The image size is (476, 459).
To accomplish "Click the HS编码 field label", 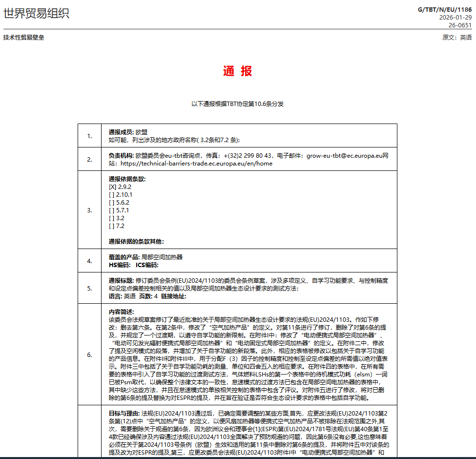I will 119,265.
